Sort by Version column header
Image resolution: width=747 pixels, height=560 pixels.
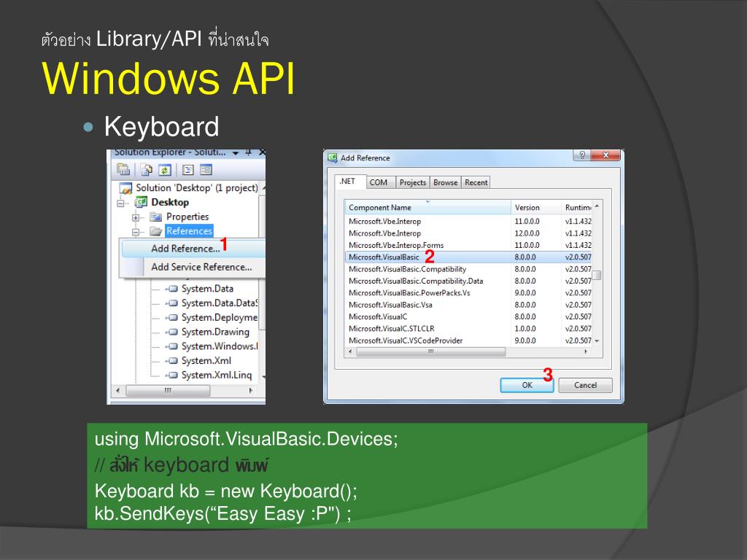coord(536,208)
